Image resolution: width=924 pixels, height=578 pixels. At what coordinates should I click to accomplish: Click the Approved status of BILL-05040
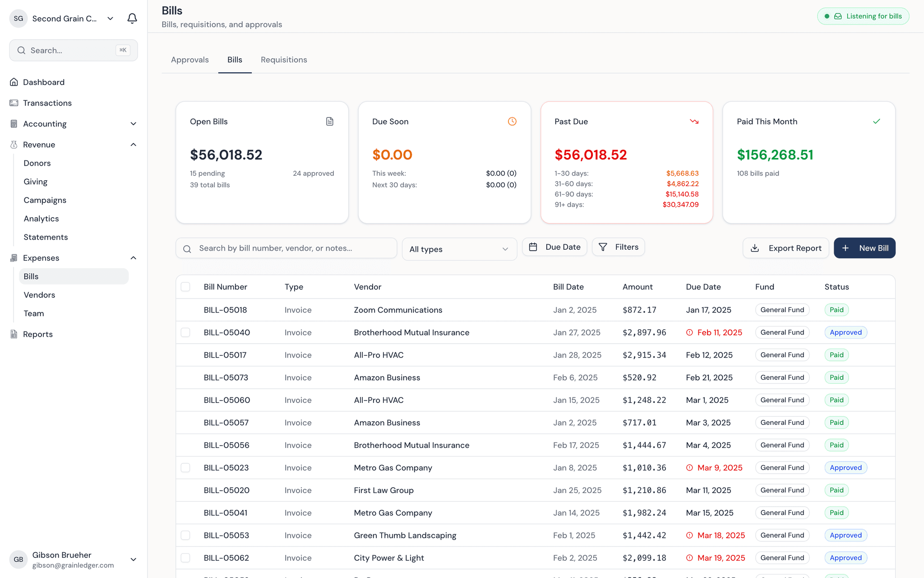845,332
